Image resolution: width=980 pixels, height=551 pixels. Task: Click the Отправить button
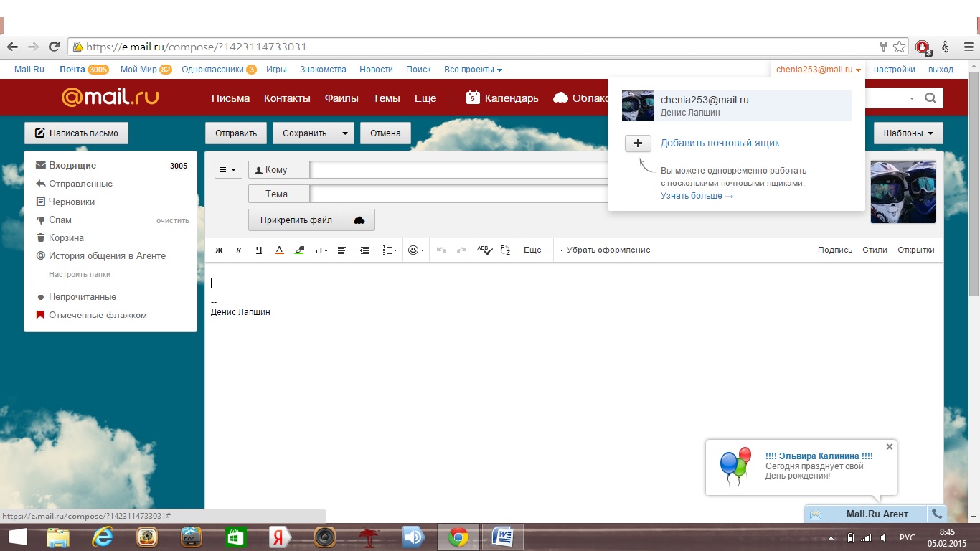pyautogui.click(x=236, y=133)
